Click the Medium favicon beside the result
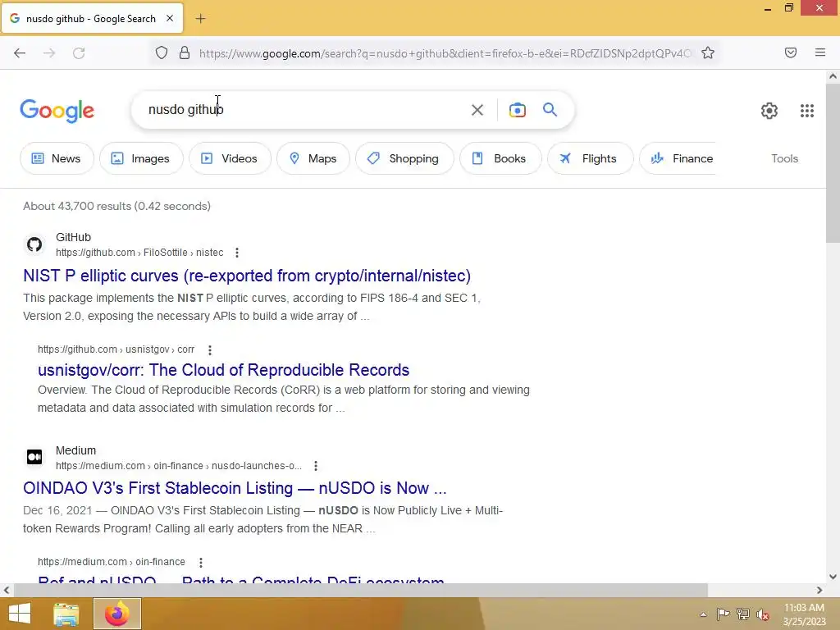The width and height of the screenshot is (840, 630). click(x=34, y=457)
